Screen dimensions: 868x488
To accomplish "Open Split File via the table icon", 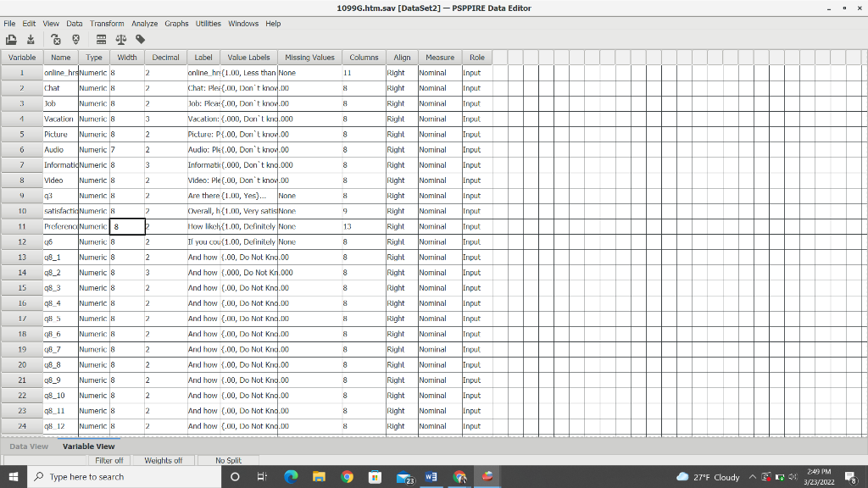I will click(102, 38).
